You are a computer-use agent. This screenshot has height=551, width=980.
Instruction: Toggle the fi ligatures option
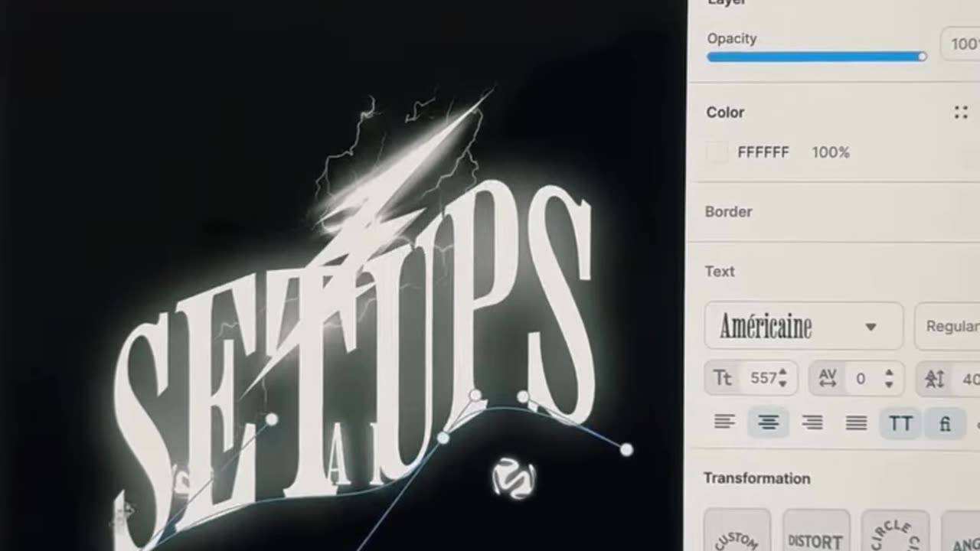[945, 423]
